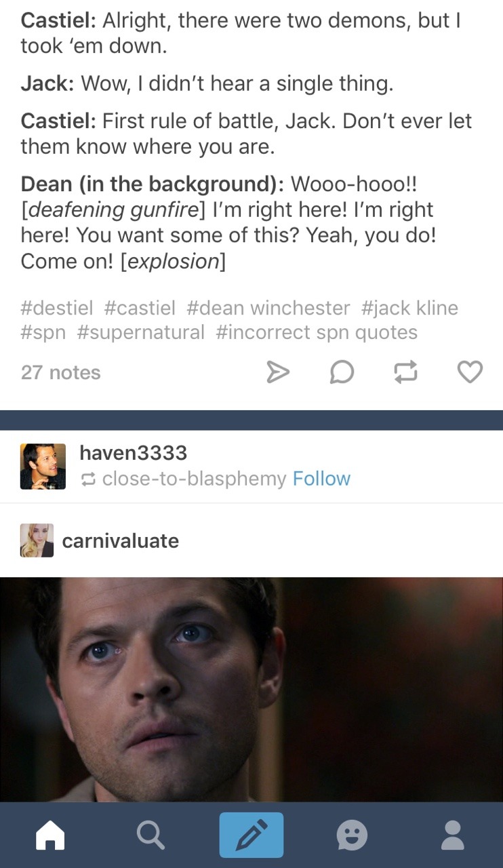Tap the send/share paper plane icon

[x=277, y=372]
